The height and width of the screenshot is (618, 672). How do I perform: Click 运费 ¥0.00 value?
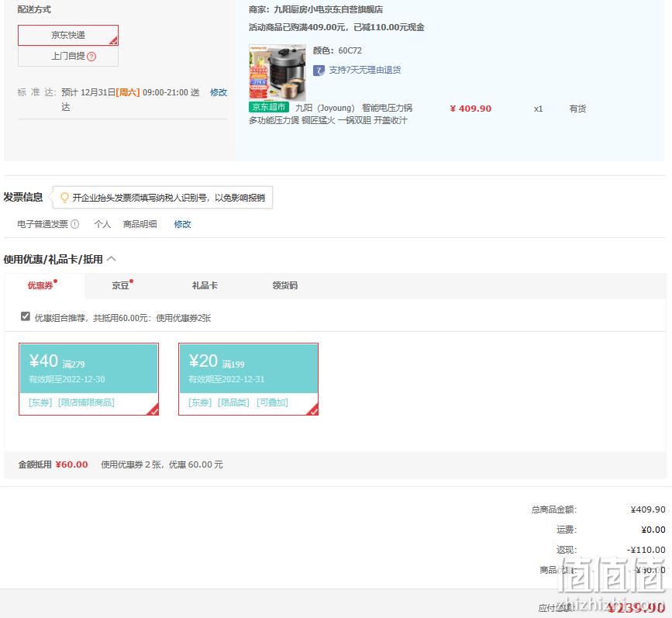pos(653,530)
